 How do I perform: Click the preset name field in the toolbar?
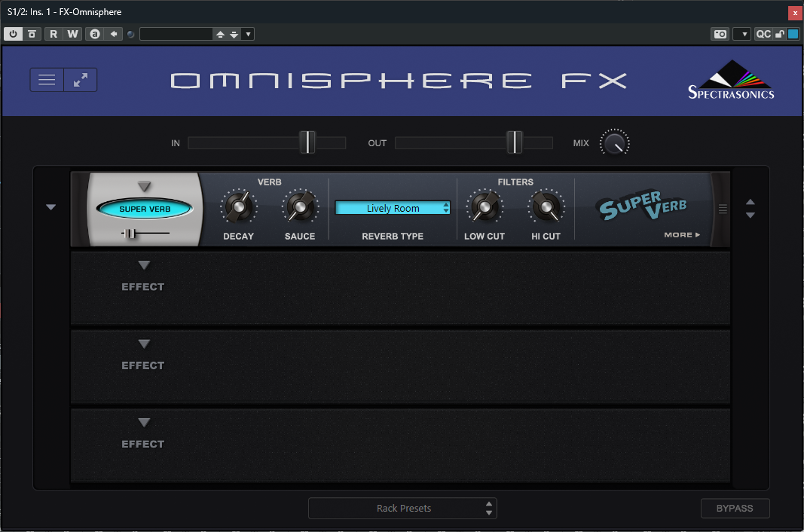click(x=176, y=34)
